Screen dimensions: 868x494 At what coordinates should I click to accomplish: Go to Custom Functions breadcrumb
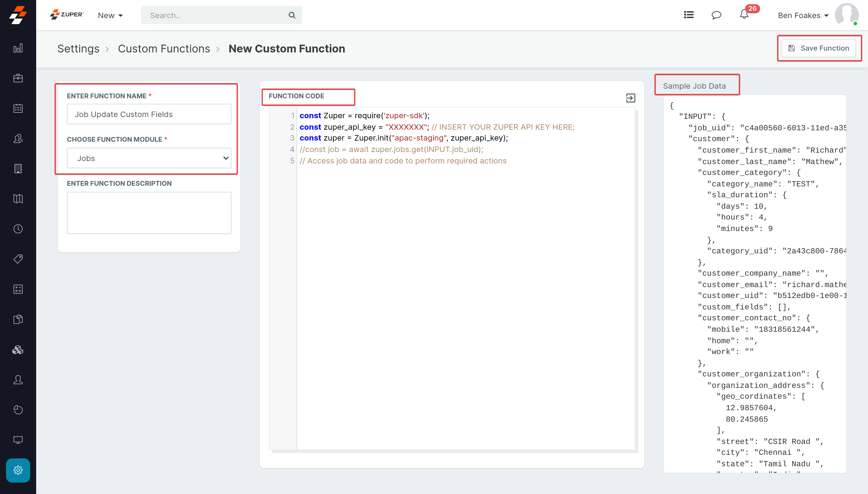point(164,49)
